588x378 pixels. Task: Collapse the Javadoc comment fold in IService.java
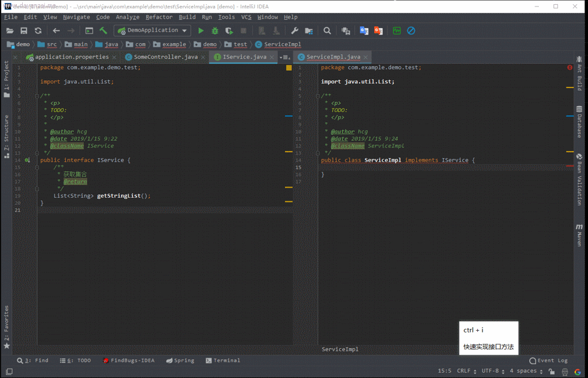(x=37, y=96)
